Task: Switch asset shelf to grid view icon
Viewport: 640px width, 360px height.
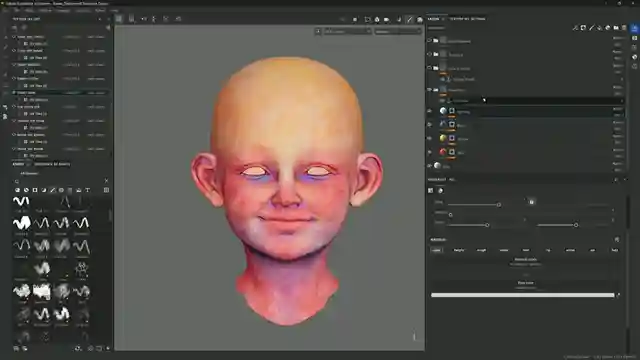Action: 106,190
